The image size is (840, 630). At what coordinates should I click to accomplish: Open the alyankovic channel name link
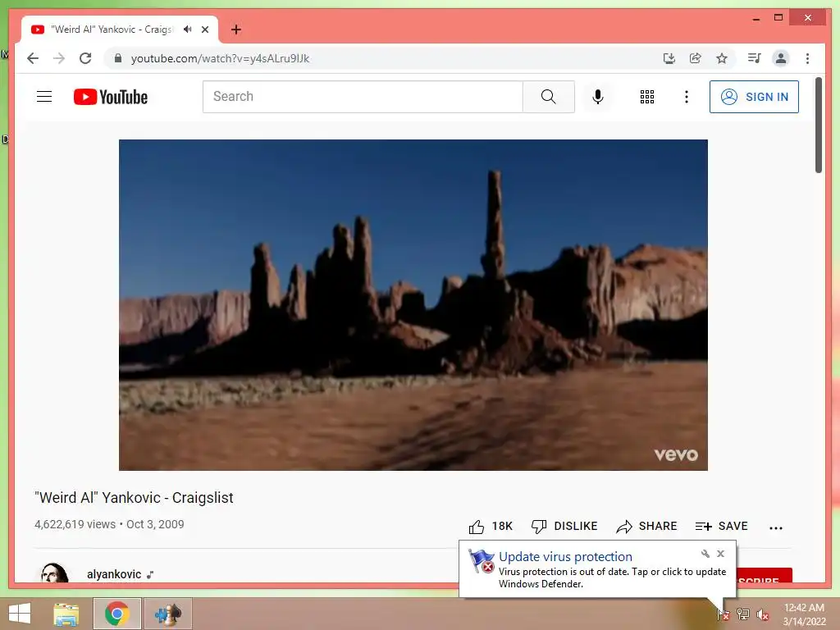(114, 574)
